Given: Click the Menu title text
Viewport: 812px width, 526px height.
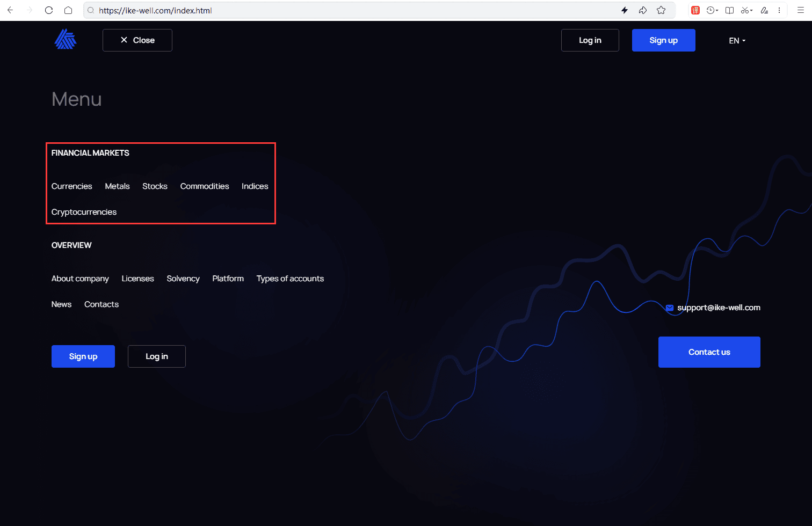Looking at the screenshot, I should (77, 99).
